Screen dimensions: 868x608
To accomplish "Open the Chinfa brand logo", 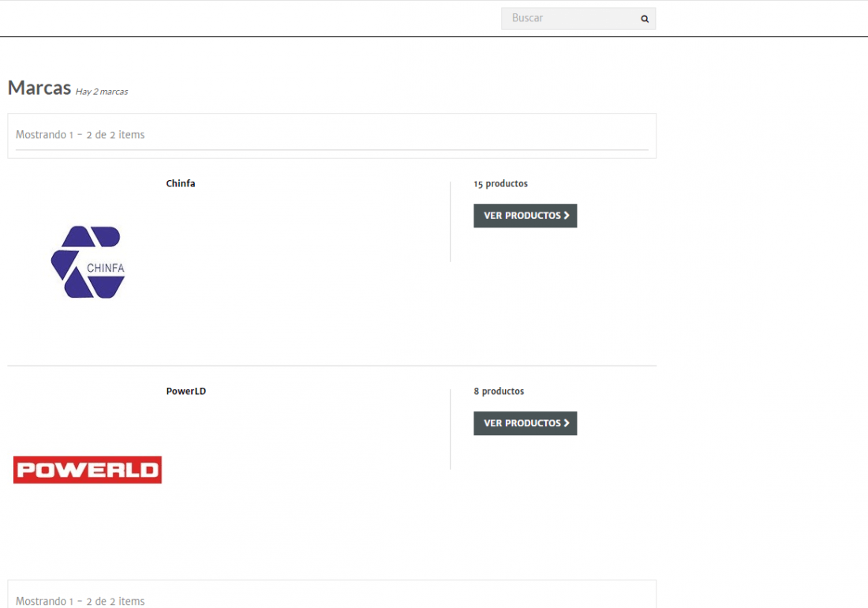I will click(88, 262).
